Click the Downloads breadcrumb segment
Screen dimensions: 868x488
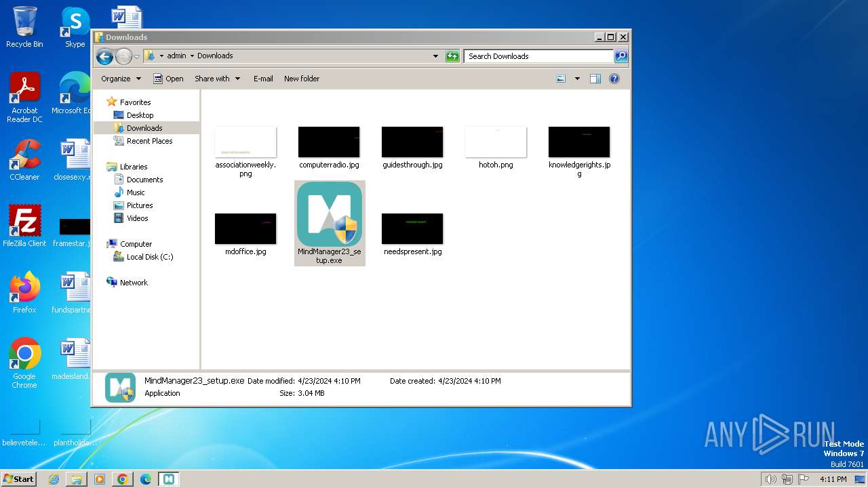(x=215, y=56)
